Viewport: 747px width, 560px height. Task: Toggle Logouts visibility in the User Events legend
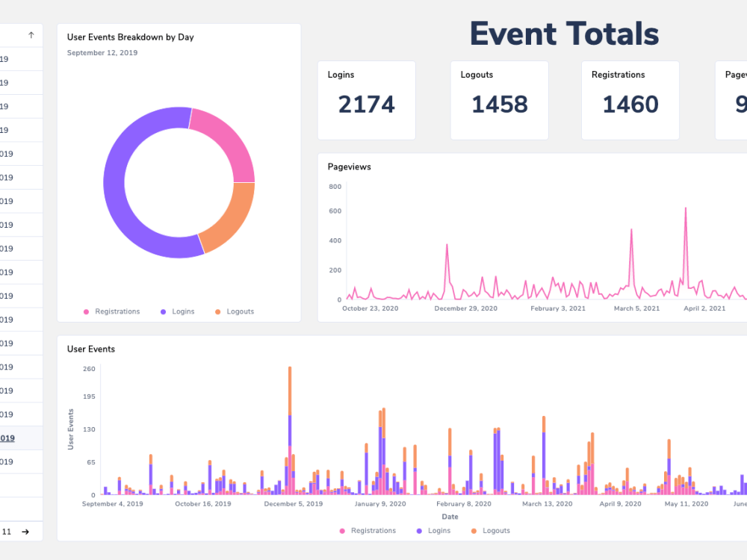click(x=491, y=530)
